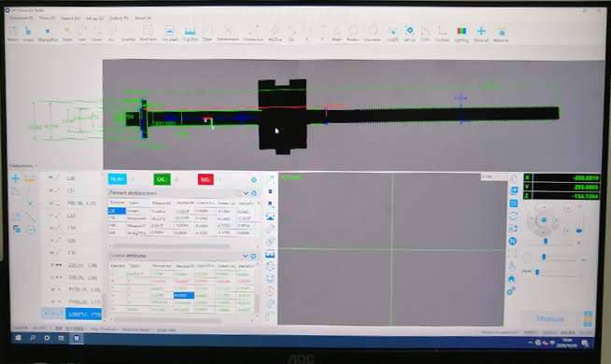Select the Top line tool in toolbar
611x364 pixels.
click(x=190, y=31)
